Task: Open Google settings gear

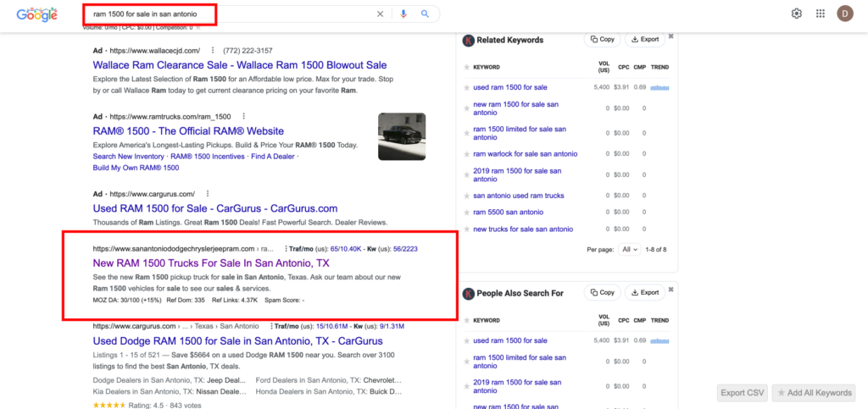Action: pos(797,14)
